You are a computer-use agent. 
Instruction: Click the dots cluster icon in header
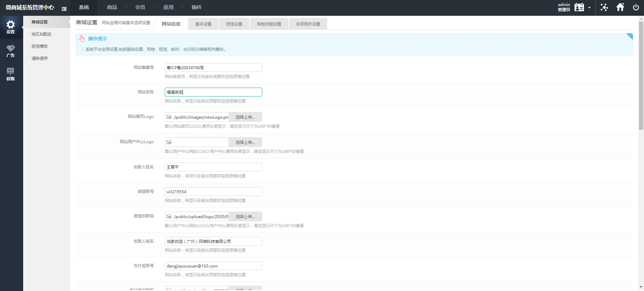[604, 7]
